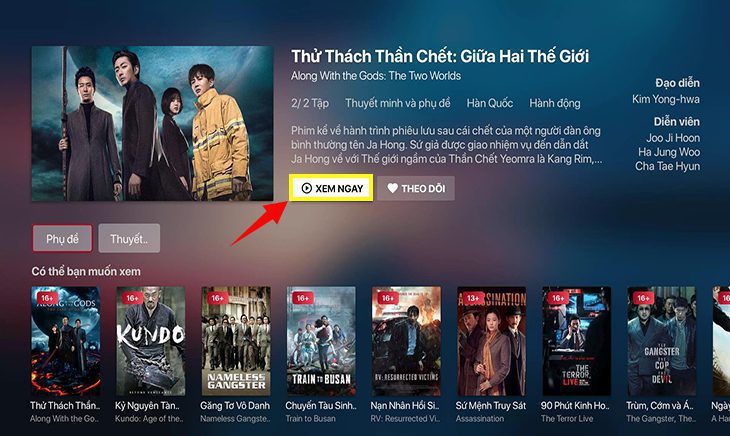Open Kundo movie poster thumbnail

pos(150,341)
